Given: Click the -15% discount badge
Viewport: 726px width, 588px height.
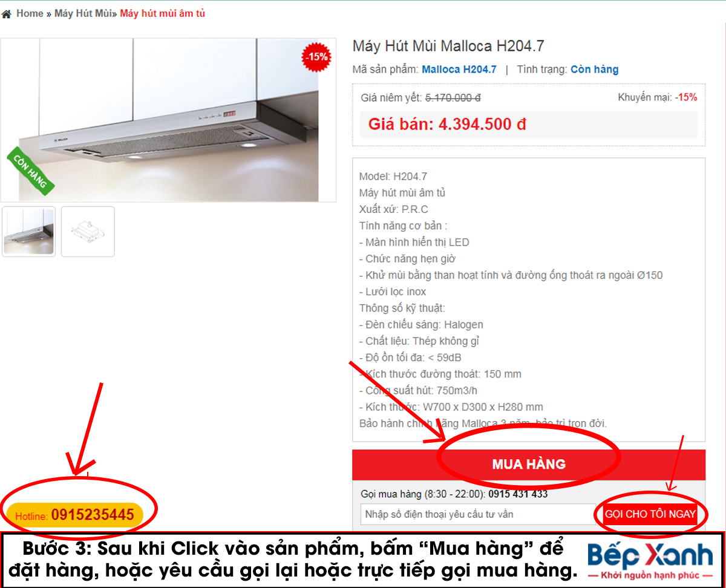Looking at the screenshot, I should [x=316, y=57].
